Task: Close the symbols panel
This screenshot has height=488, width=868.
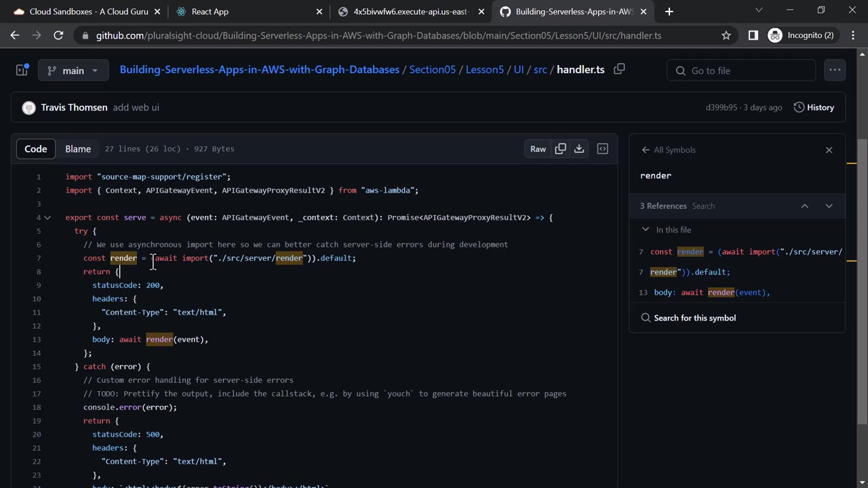Action: click(x=829, y=150)
